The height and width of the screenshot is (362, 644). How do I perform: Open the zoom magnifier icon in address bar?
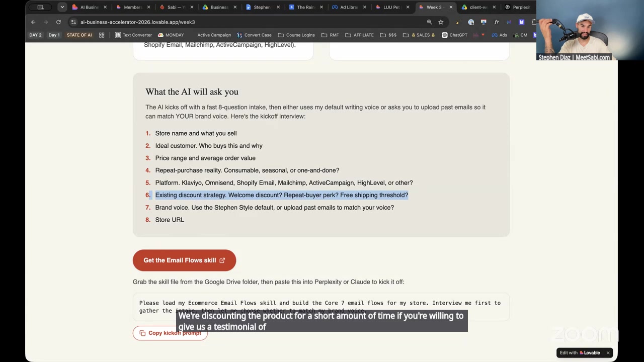pos(429,22)
